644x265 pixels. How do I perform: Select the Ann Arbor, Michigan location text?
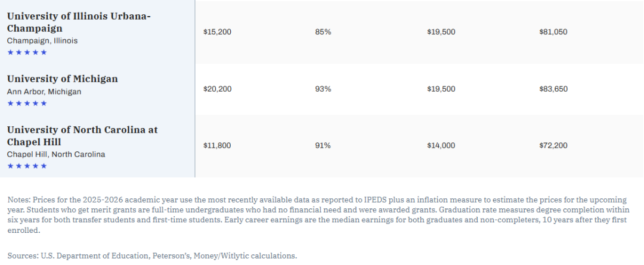point(44,92)
